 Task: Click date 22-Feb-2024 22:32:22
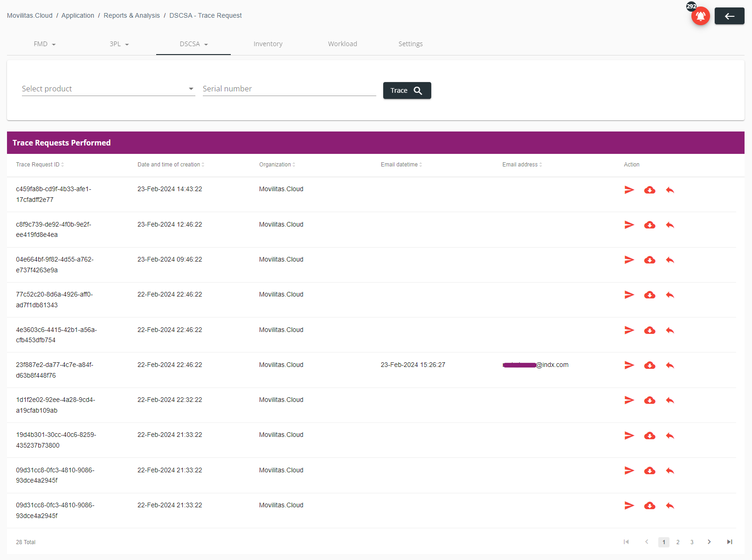pyautogui.click(x=170, y=400)
